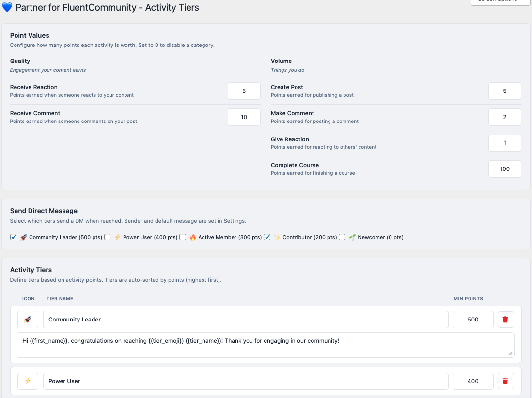Click the Community Leader tier name field
532x398 pixels.
pos(246,320)
